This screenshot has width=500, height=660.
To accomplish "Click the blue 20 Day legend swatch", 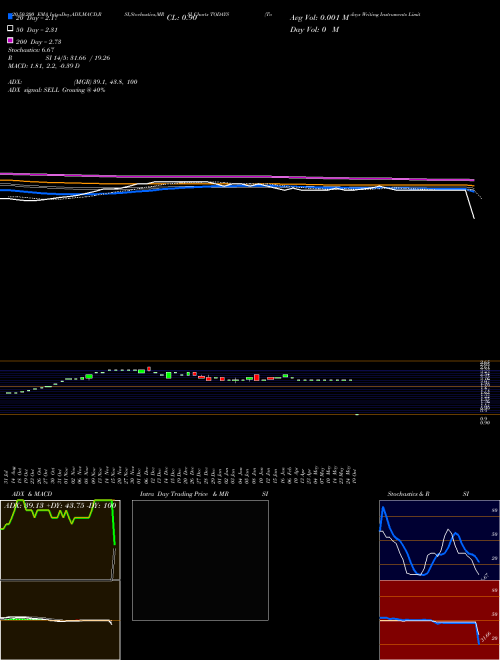I will tap(10, 16).
